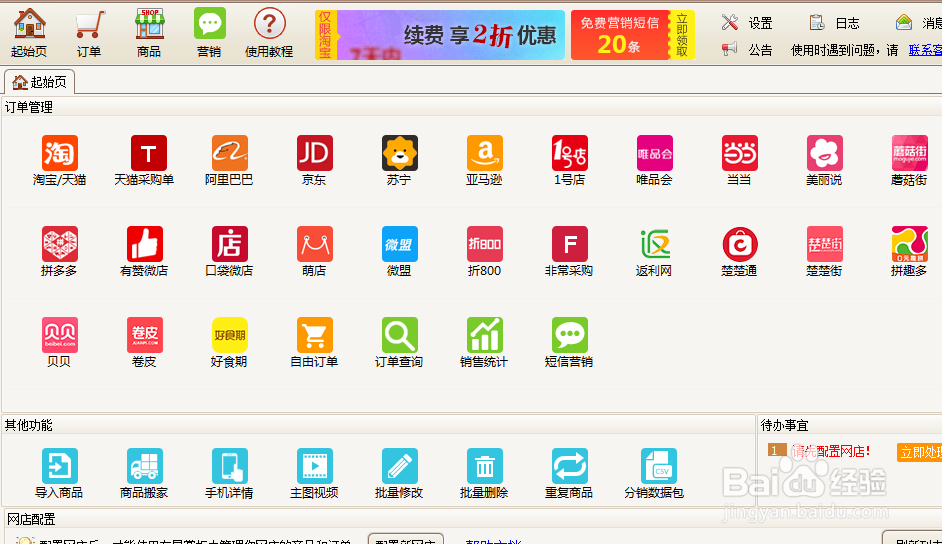The width and height of the screenshot is (942, 544).
Task: Click the 立即处理 orange button
Action: coord(919,452)
